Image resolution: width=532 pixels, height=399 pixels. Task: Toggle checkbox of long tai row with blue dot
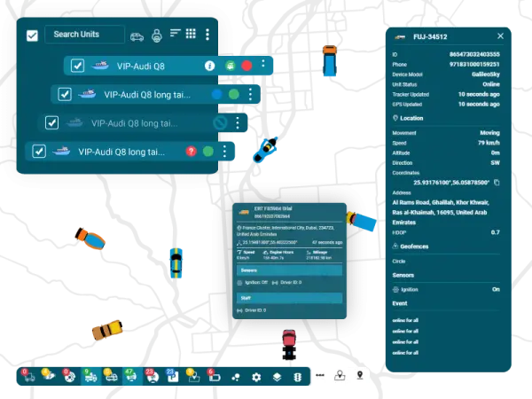(65, 94)
